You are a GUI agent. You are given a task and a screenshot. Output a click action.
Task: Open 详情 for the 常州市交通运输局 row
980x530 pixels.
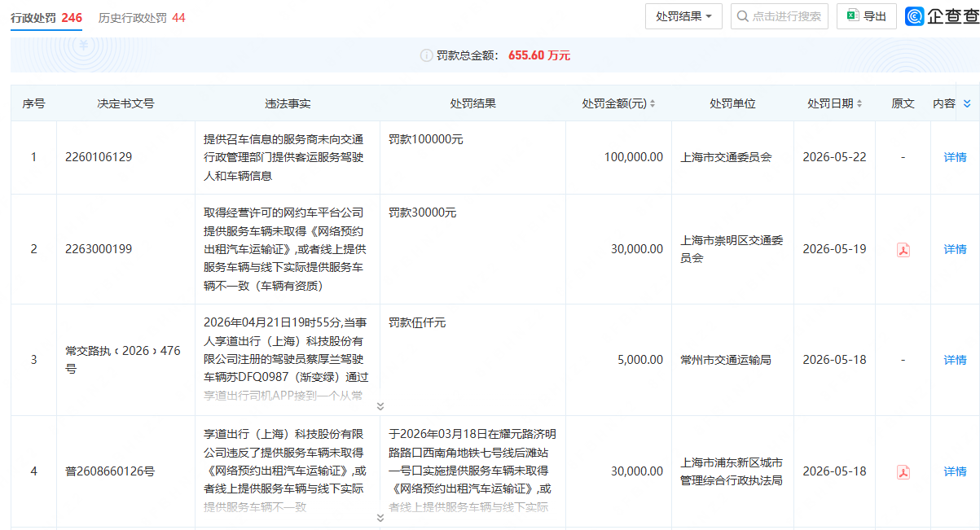click(955, 360)
